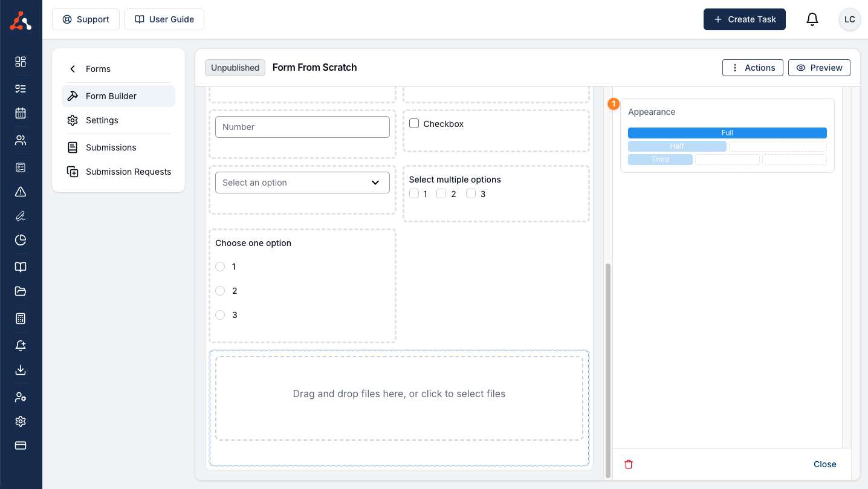Open notifications bell in top bar

pyautogui.click(x=812, y=19)
